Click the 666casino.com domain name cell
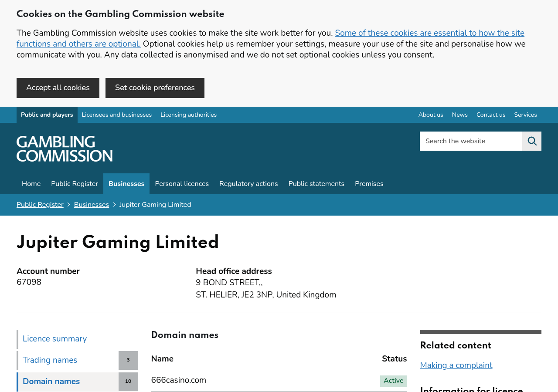Image resolution: width=558 pixels, height=392 pixels. (179, 380)
